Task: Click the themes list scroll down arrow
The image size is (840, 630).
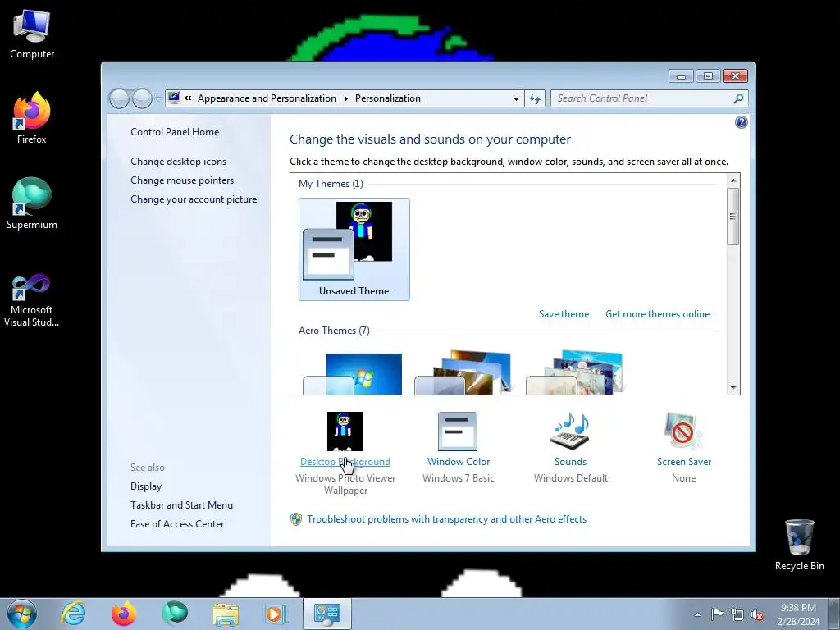Action: (x=733, y=388)
